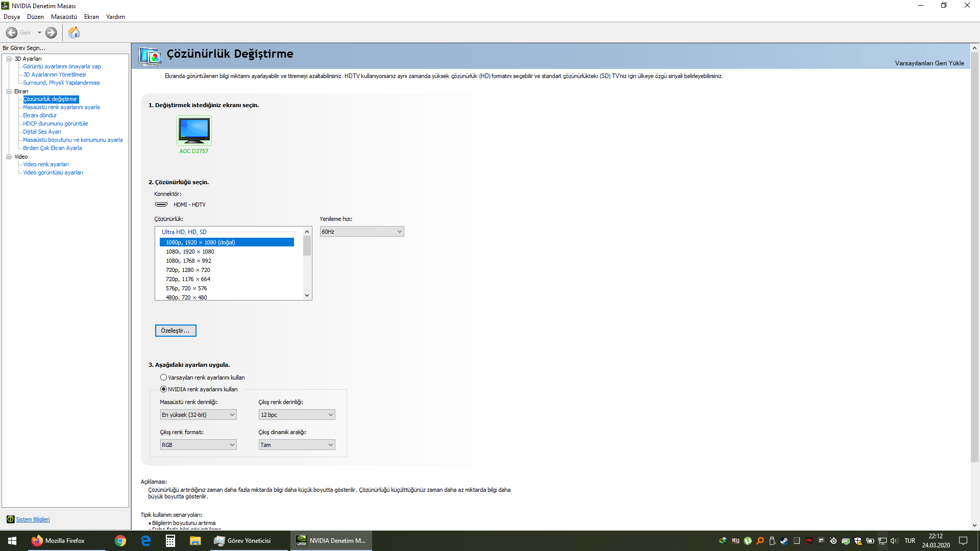Click the Forward arrow toolbar icon

point(51,33)
